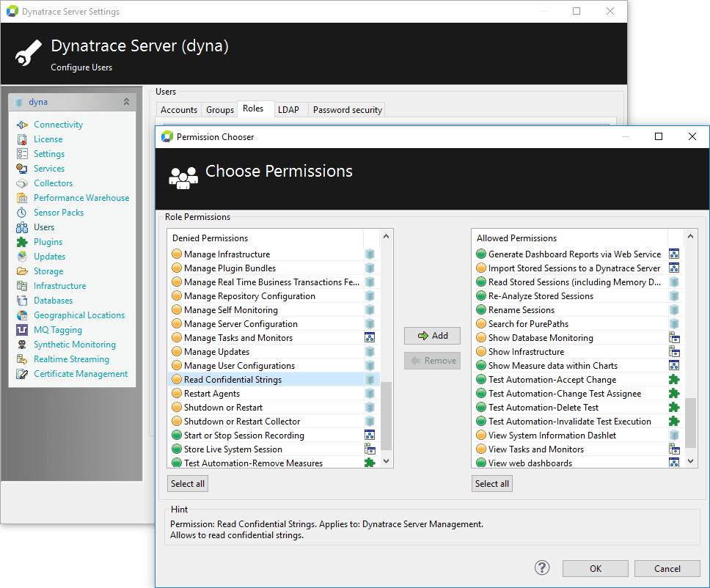Viewport: 710px width, 588px height.
Task: Click icon beside Show Database Monitoring
Action: coord(674,338)
